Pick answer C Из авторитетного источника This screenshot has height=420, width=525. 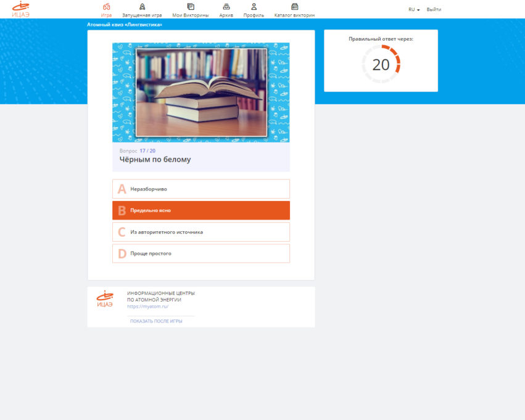201,232
